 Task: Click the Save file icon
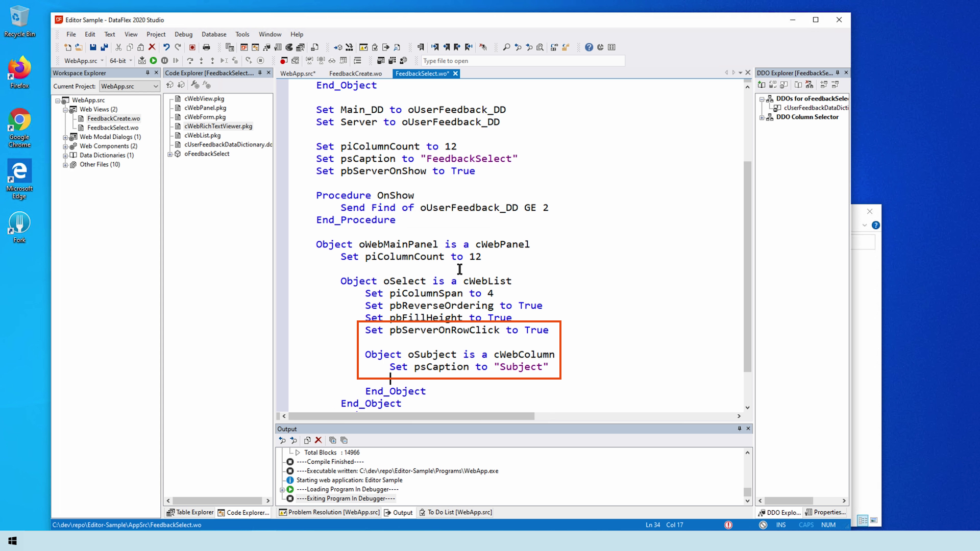(x=93, y=47)
